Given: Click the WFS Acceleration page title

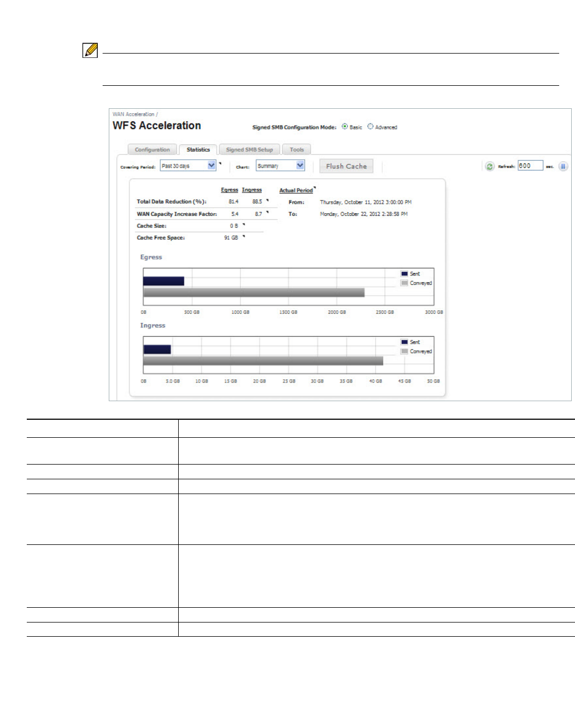Looking at the screenshot, I should point(157,126).
